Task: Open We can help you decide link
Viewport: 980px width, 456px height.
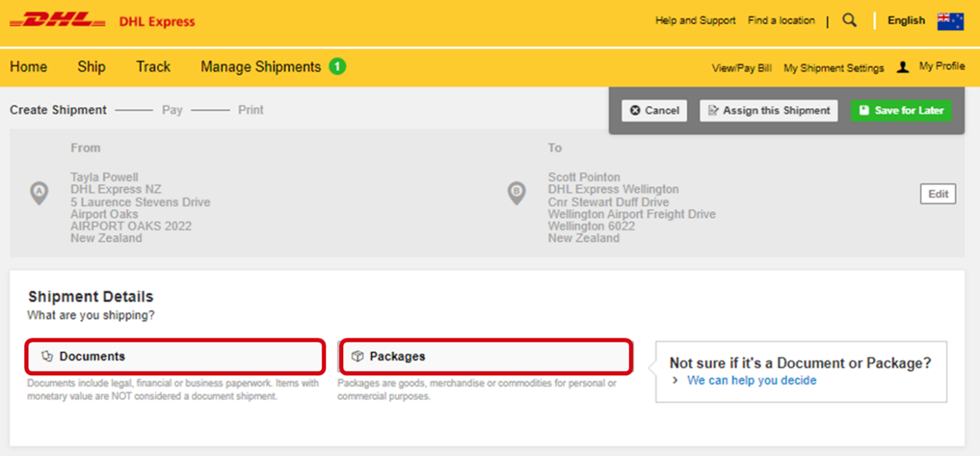Action: point(751,380)
